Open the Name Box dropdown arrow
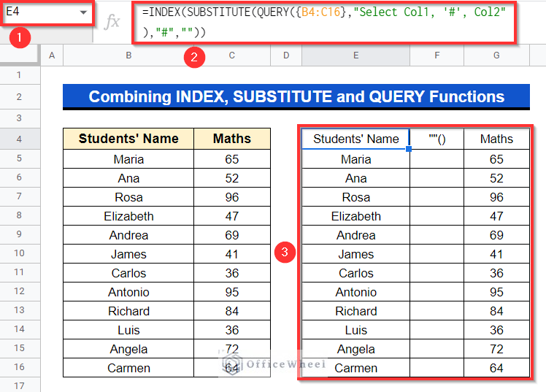 tap(83, 12)
